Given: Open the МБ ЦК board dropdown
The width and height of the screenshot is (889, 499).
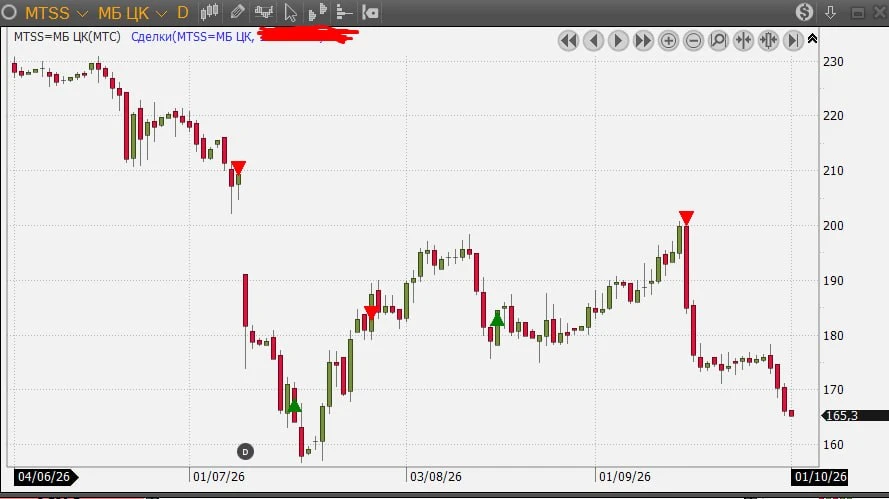Looking at the screenshot, I should (x=162, y=13).
